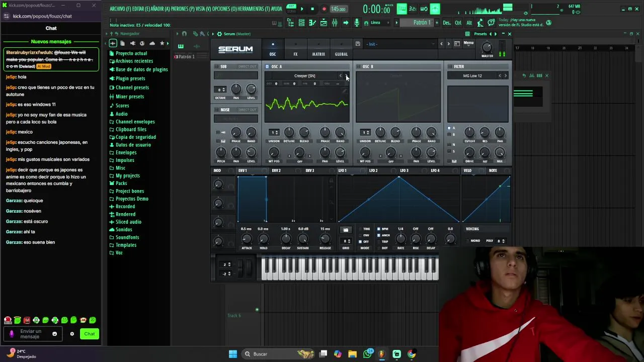This screenshot has height=362, width=644.
Task: Load the previous Serum preset with the left arrow
Action: click(x=441, y=44)
